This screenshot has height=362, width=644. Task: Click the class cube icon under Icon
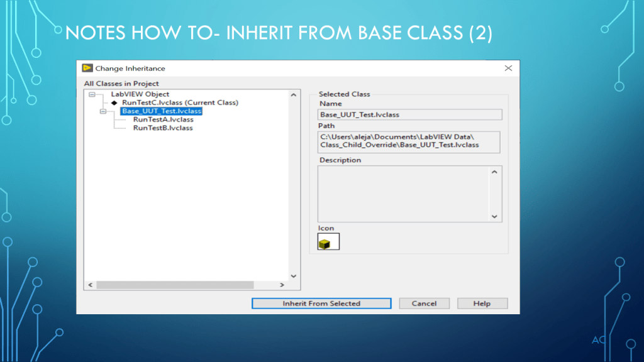click(x=328, y=242)
